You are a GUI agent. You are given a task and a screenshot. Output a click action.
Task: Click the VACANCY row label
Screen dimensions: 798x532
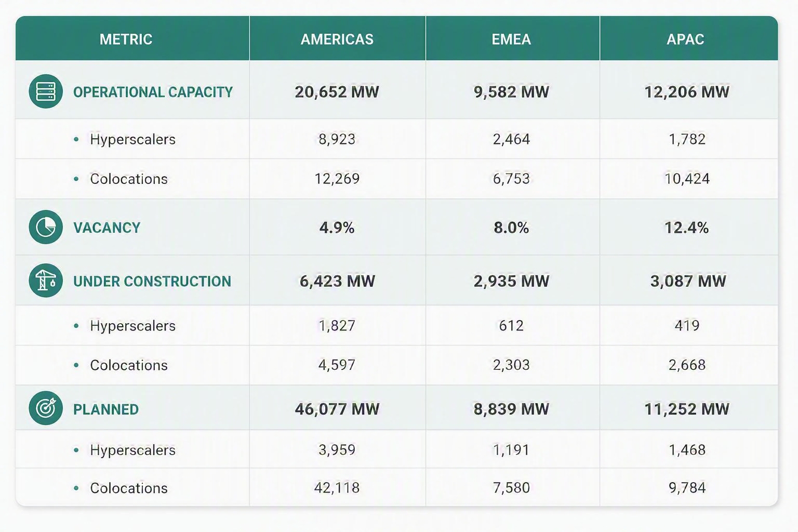click(107, 228)
